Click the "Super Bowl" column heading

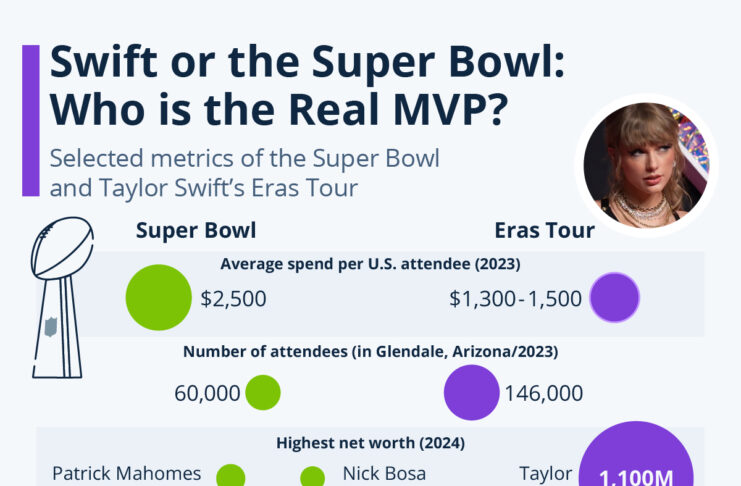point(196,230)
